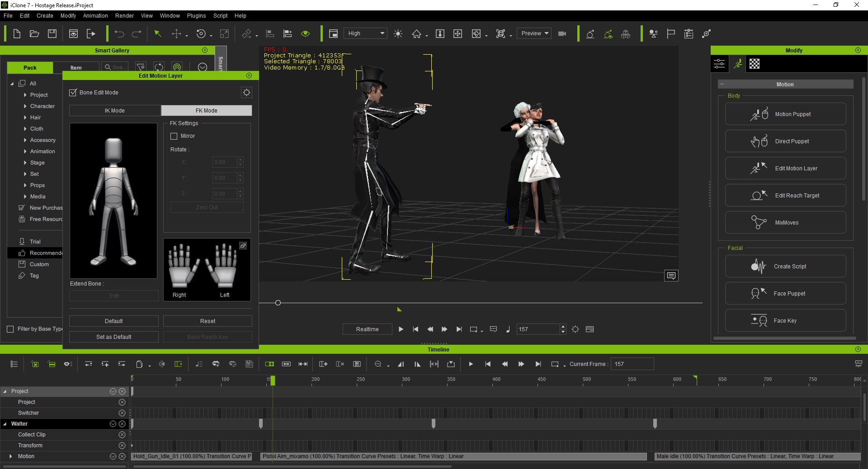Click the camera record icon beside Preview
868x469 pixels.
(562, 34)
